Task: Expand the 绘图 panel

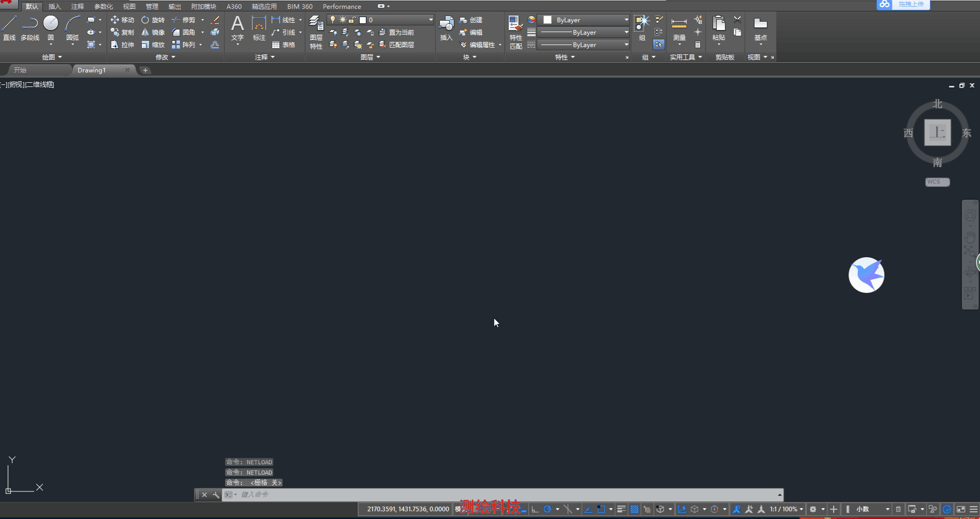Action: (x=52, y=57)
